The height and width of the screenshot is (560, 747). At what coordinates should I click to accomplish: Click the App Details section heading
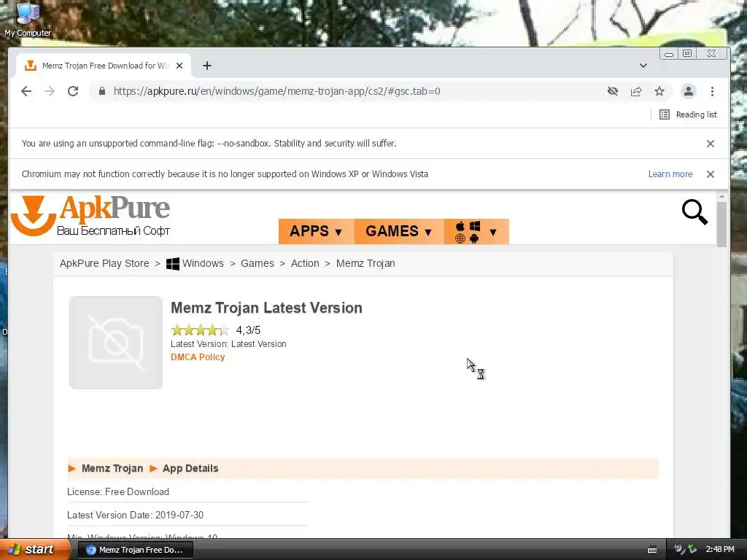point(190,469)
